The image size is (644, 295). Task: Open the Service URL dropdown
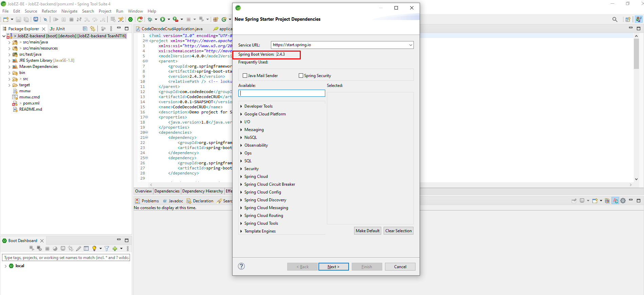[x=410, y=45]
